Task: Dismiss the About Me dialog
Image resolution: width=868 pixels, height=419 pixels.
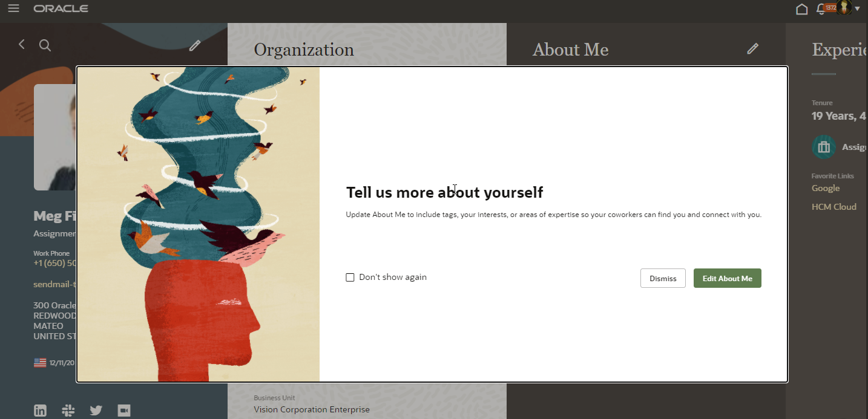Action: [663, 278]
